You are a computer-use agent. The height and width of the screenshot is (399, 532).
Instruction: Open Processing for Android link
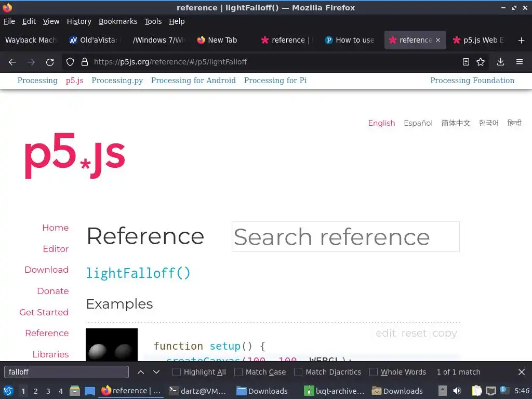[x=193, y=81]
